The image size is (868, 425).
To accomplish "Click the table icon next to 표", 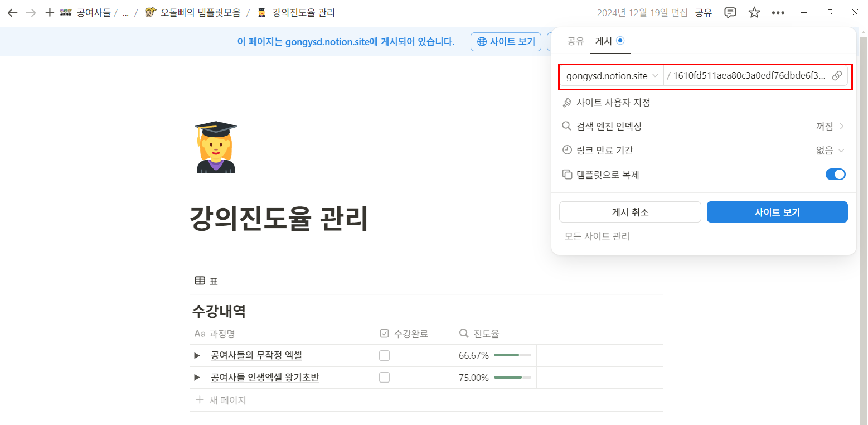I will tap(200, 280).
